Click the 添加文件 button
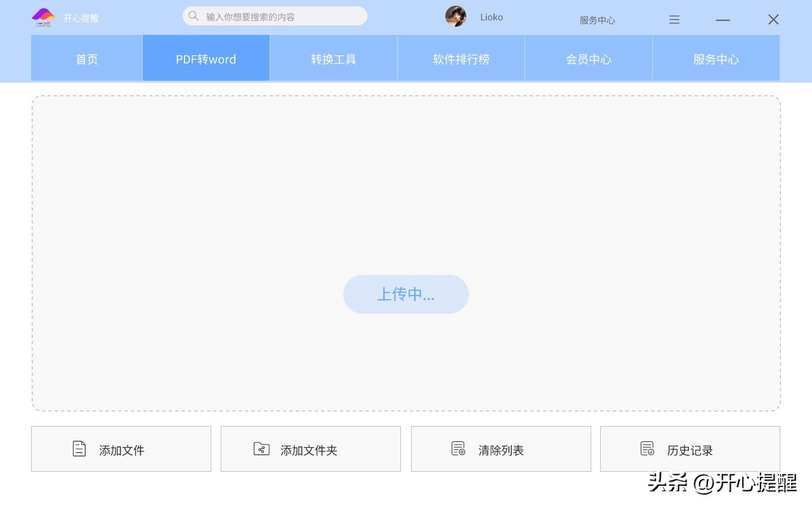The image size is (812, 508). click(121, 448)
